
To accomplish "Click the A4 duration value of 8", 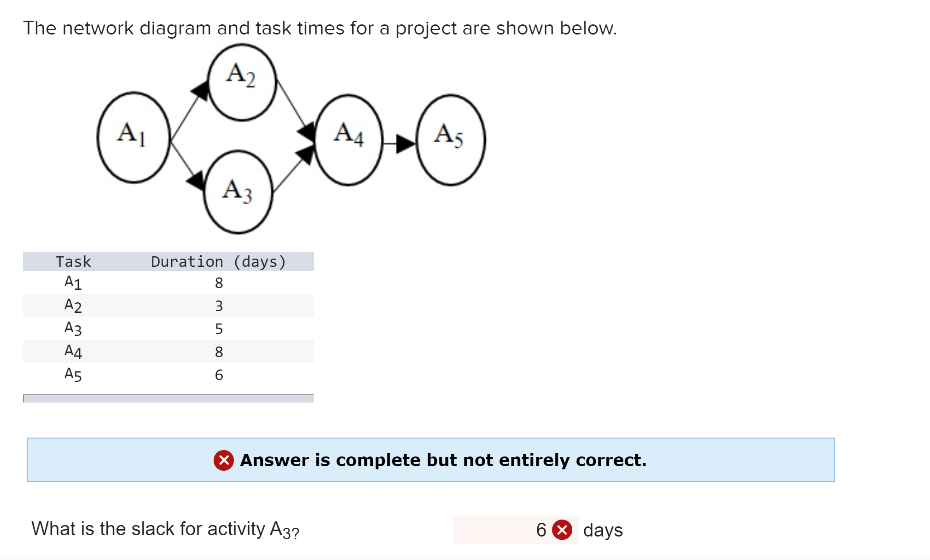I will pos(220,352).
